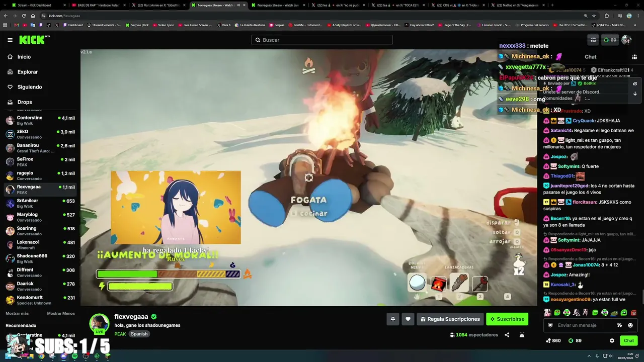Open rageylo channel in sidebar

(40, 175)
